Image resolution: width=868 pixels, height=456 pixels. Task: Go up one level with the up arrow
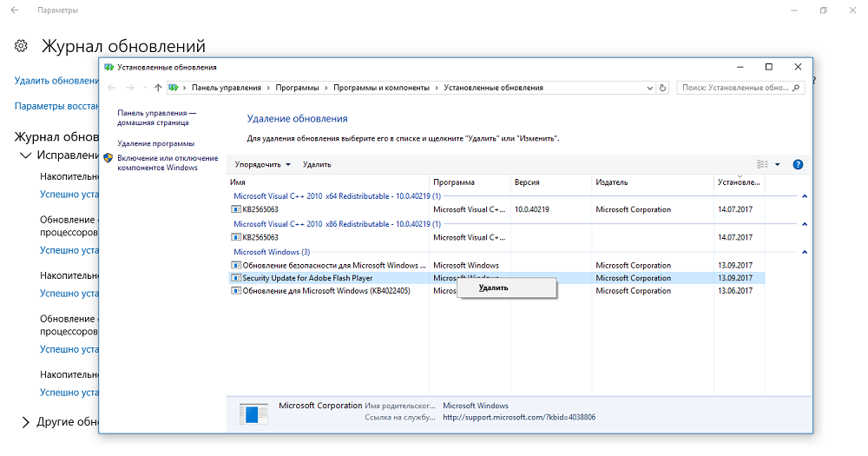click(x=158, y=88)
